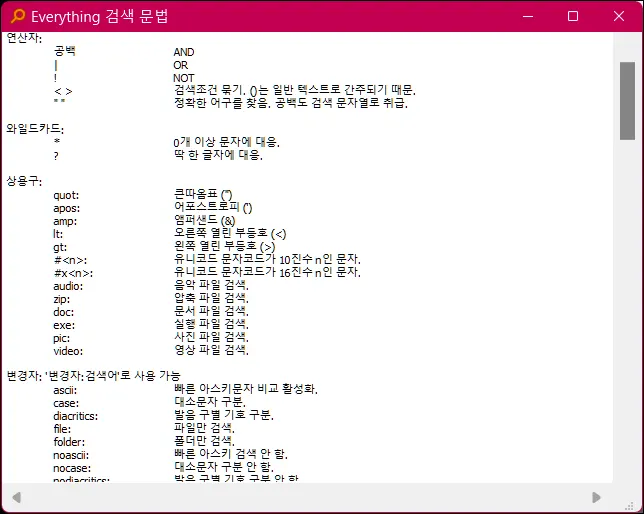Click the '#x<n>:' macro entry
This screenshot has width=644, height=514.
click(x=73, y=273)
